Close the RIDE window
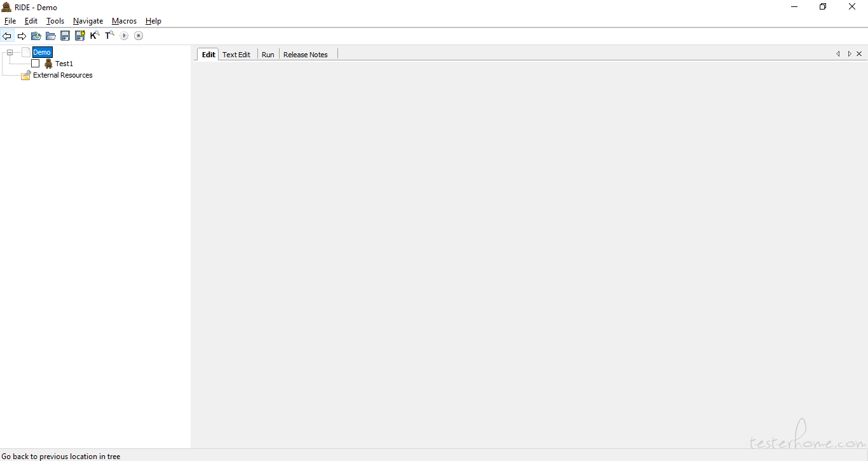 (852, 7)
